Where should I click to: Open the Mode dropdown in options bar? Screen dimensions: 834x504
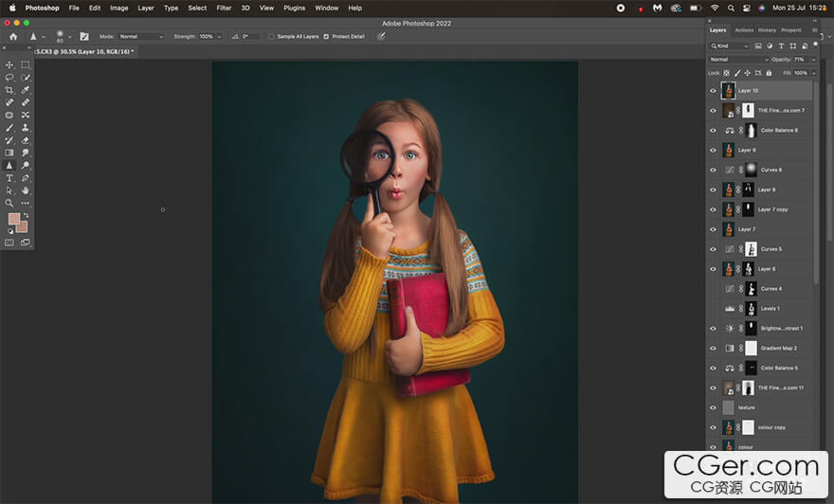[141, 37]
